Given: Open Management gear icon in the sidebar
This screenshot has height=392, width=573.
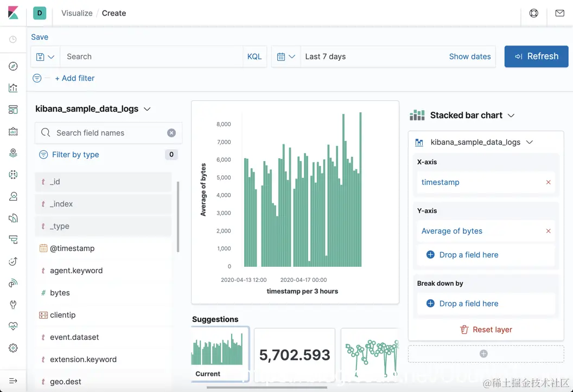Looking at the screenshot, I should point(13,348).
